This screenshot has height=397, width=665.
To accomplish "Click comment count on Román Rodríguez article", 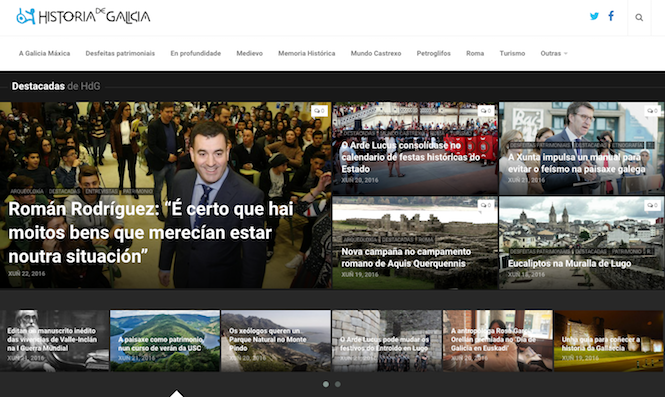I will 319,111.
